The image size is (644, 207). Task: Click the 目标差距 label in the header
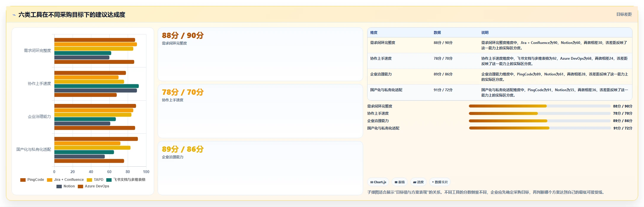point(624,14)
